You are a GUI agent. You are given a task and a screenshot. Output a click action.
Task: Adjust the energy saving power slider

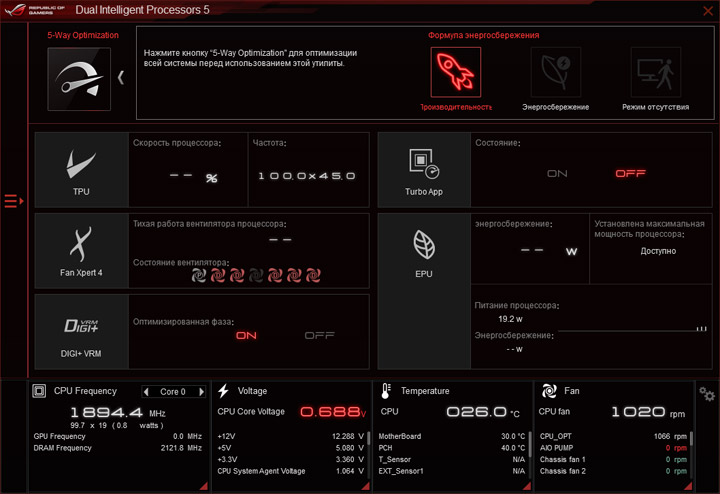tap(632, 330)
